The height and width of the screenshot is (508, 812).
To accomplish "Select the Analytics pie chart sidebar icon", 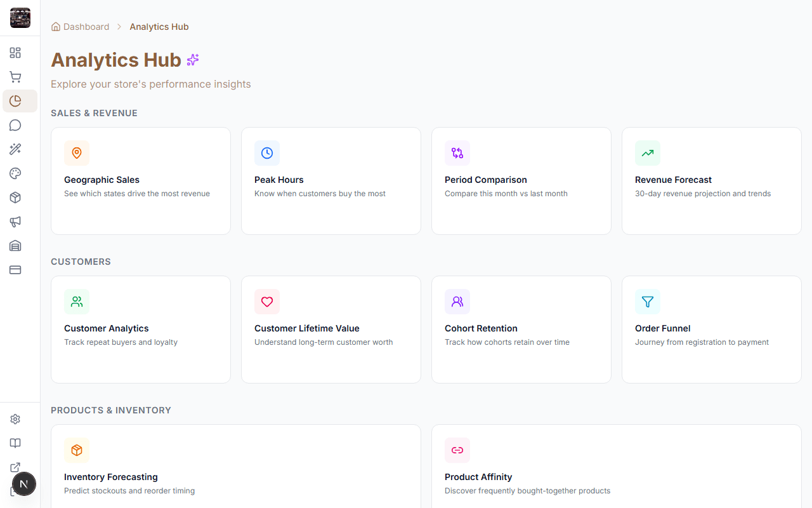I will point(15,100).
